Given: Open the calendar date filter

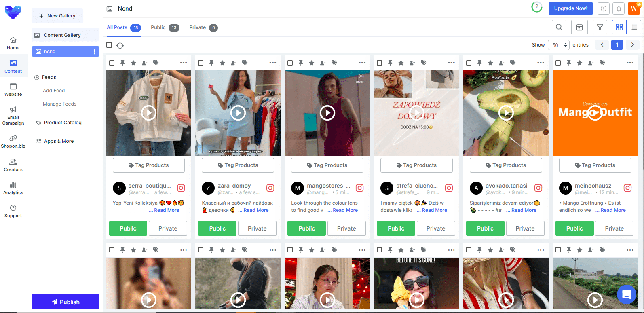Looking at the screenshot, I should coord(579,27).
